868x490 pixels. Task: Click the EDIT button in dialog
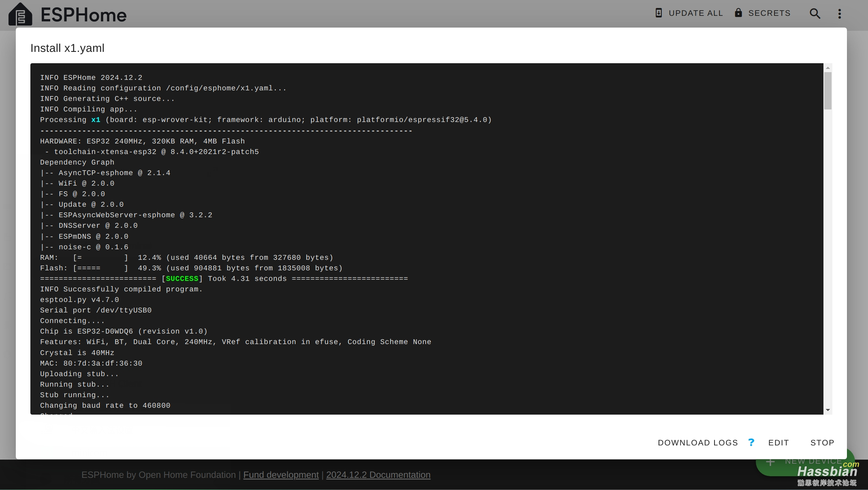(778, 443)
